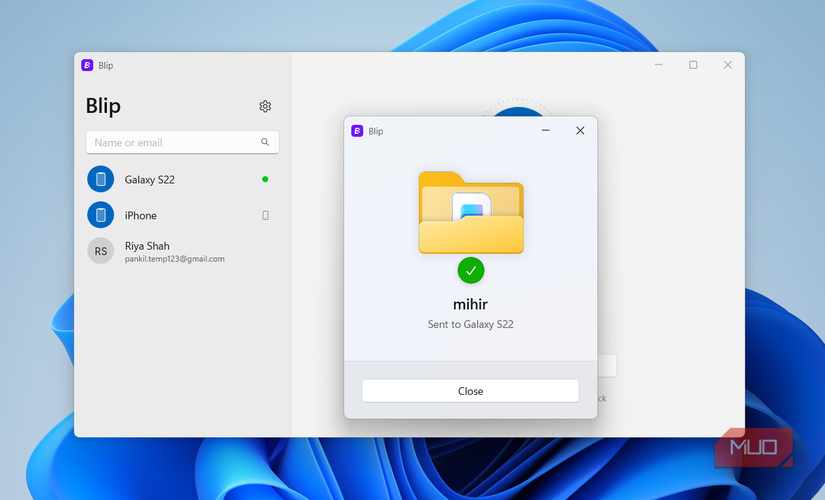Click the "Sent to Galaxy S22" status text

pyautogui.click(x=470, y=324)
